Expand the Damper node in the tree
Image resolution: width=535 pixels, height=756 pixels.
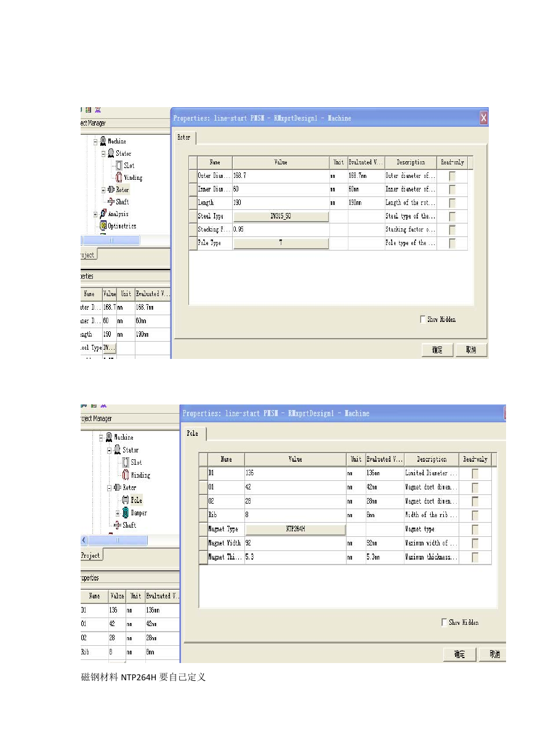click(117, 513)
